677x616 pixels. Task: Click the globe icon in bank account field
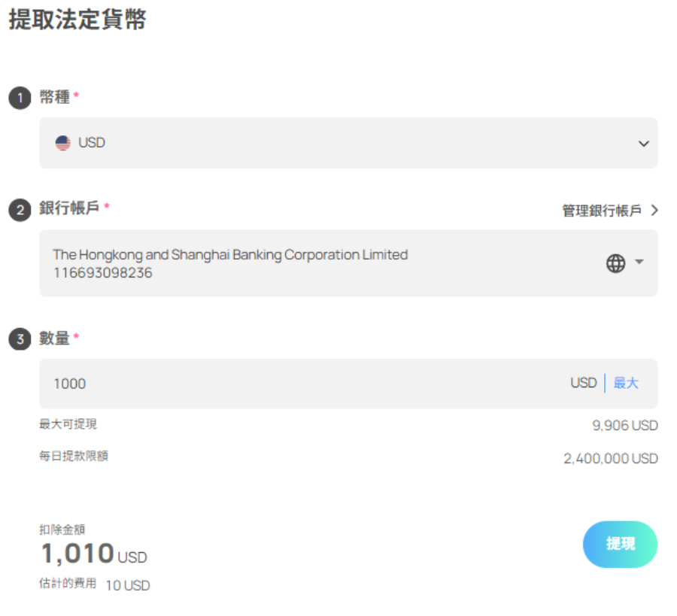pos(615,263)
